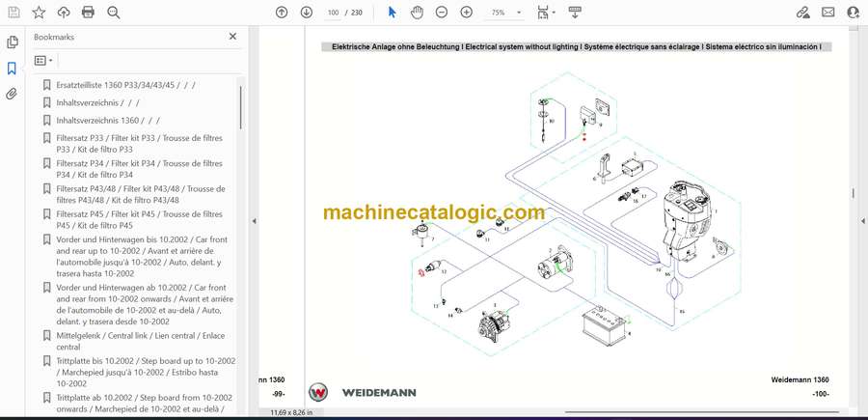Click the page size '11,69 x 8,26 in' label
Viewport: 868px width, 420px height.
[291, 412]
